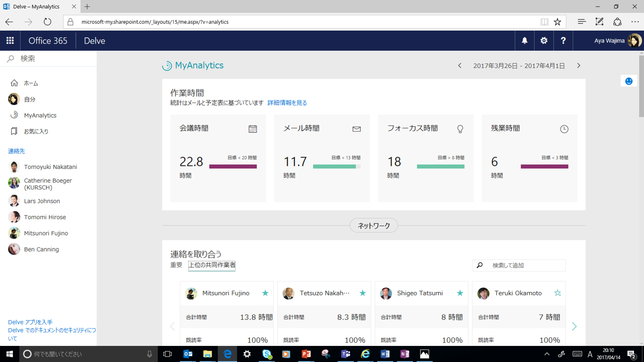Open the 詳細情報を見る link
The image size is (644, 362).
click(x=287, y=103)
